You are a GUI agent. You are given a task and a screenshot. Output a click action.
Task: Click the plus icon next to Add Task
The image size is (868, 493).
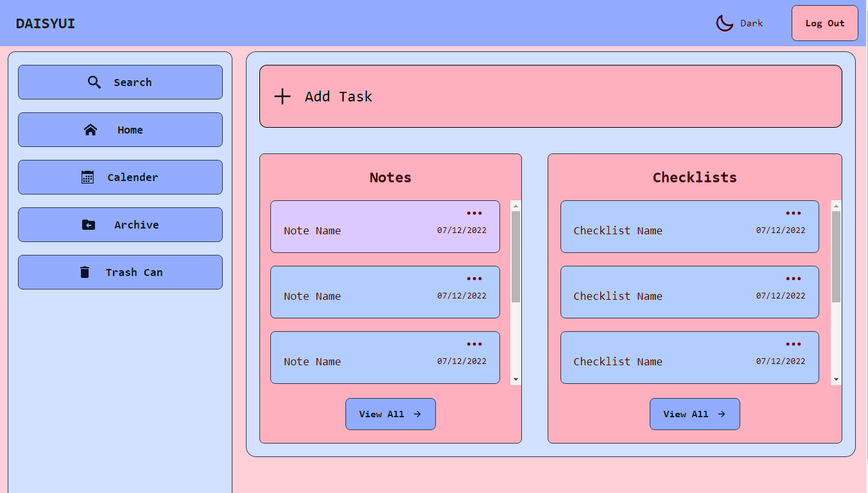tap(282, 96)
